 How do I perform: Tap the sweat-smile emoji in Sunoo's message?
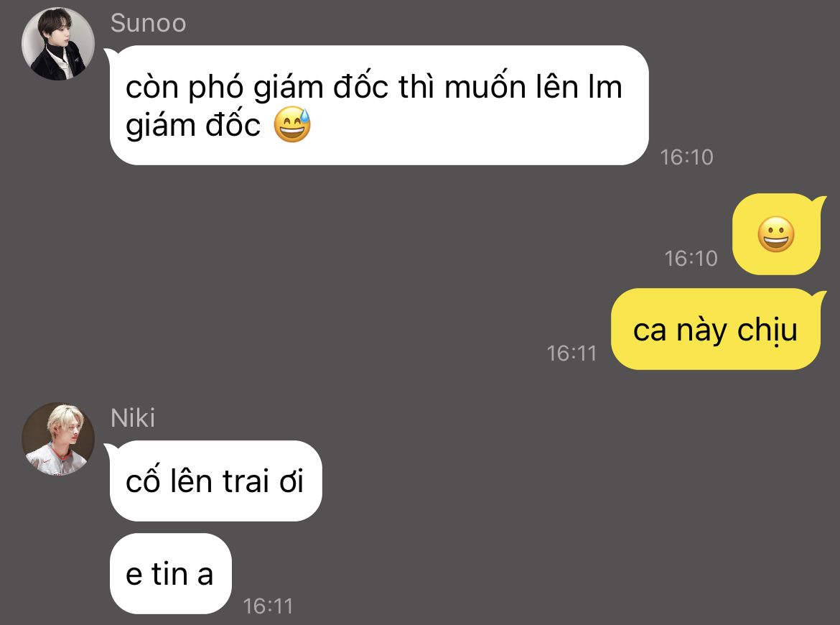click(292, 124)
